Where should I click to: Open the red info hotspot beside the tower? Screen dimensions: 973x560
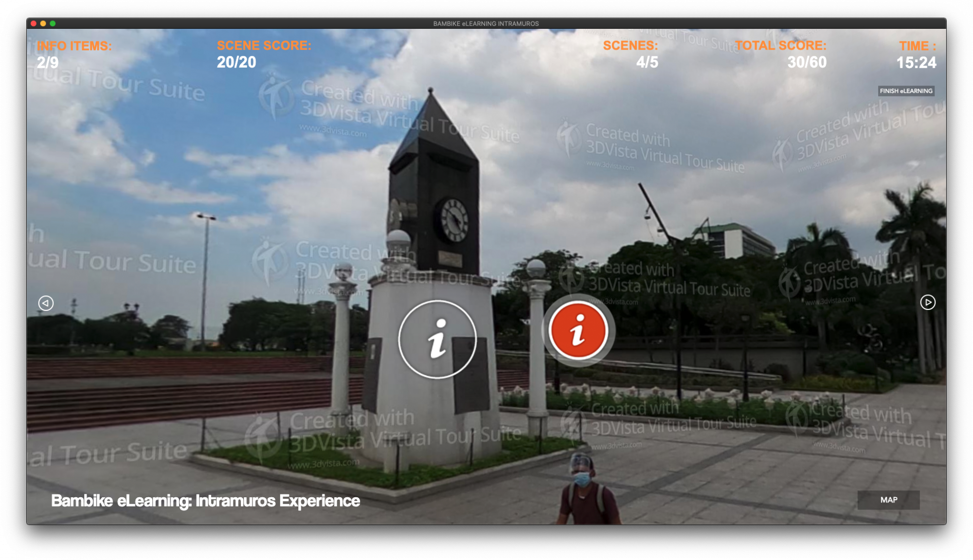click(578, 331)
